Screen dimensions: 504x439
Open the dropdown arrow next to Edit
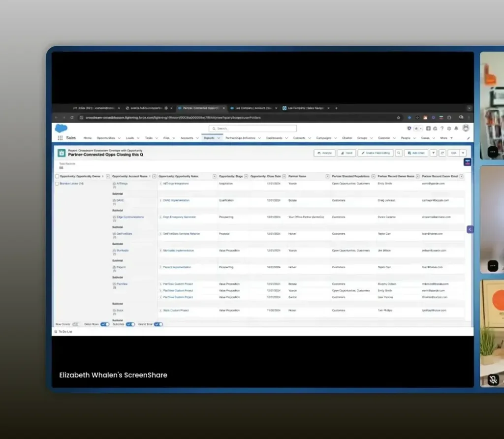(463, 153)
